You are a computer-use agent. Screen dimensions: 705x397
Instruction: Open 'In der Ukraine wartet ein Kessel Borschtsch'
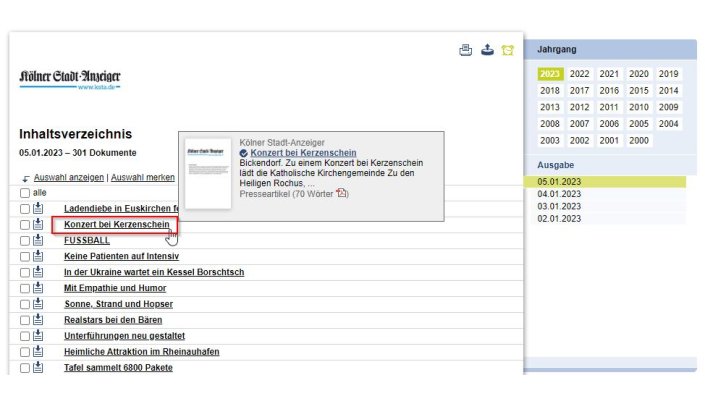tap(154, 272)
